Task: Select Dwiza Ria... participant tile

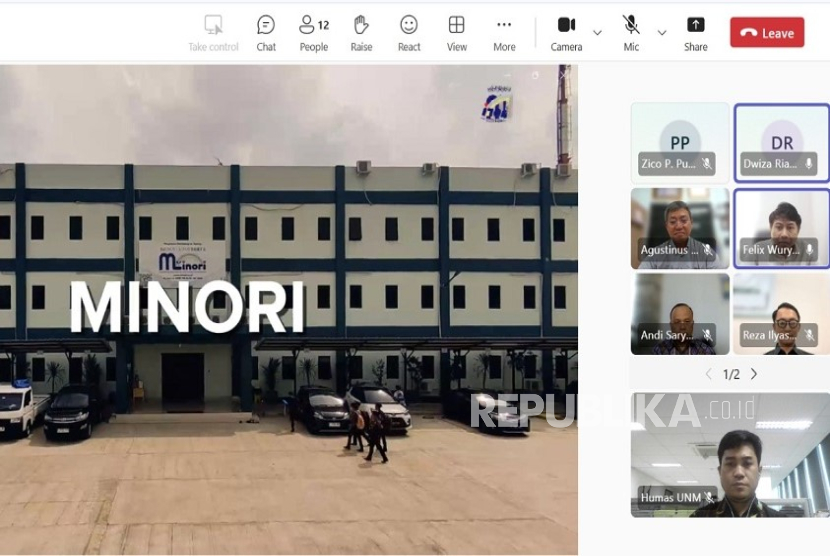Action: coord(781,143)
